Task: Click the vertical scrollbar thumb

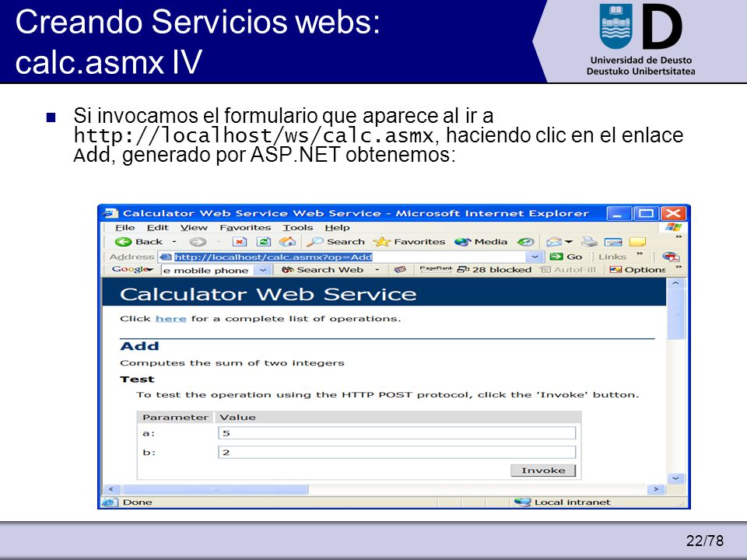Action: (675, 314)
